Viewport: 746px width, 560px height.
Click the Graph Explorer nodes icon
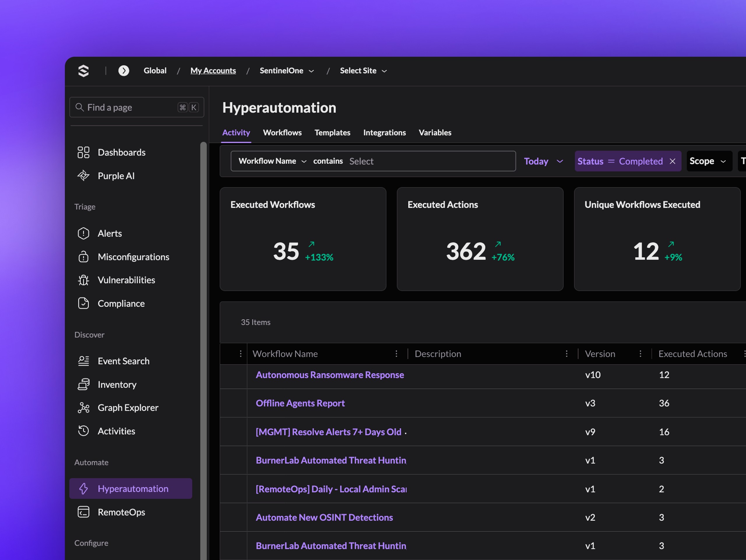point(83,408)
